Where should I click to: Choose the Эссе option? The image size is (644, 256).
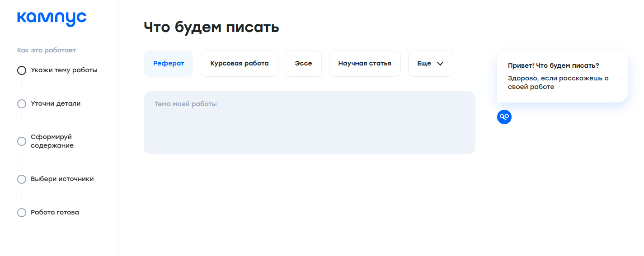click(304, 64)
